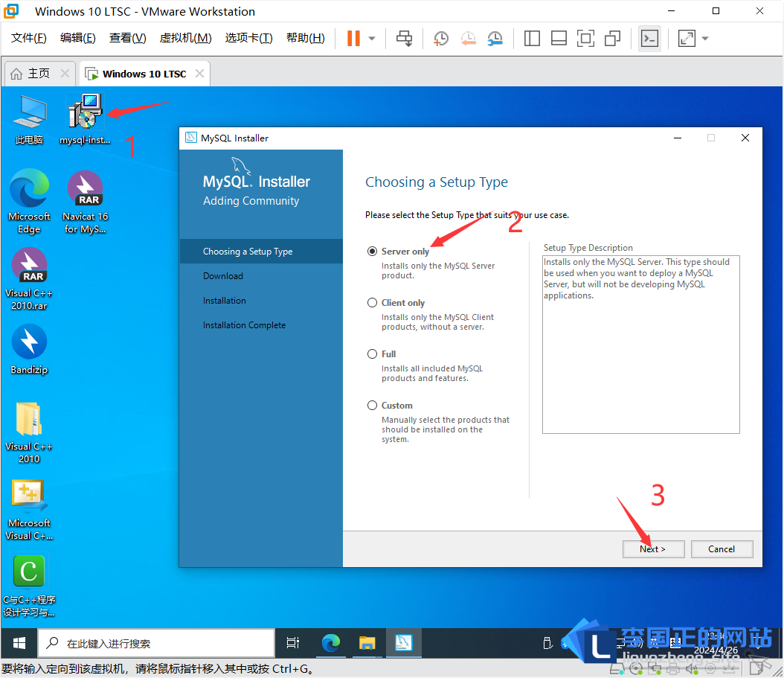Select the Microsoft Visual C+... desktop shortcut
The width and height of the screenshot is (784, 678).
(29, 510)
